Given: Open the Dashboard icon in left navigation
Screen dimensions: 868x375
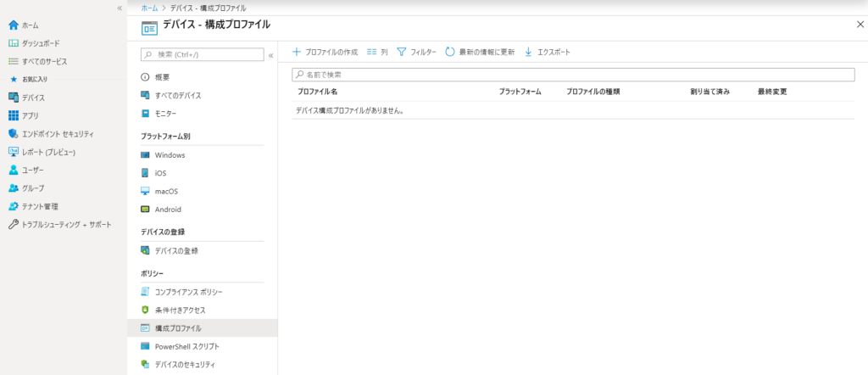Looking at the screenshot, I should (x=14, y=43).
